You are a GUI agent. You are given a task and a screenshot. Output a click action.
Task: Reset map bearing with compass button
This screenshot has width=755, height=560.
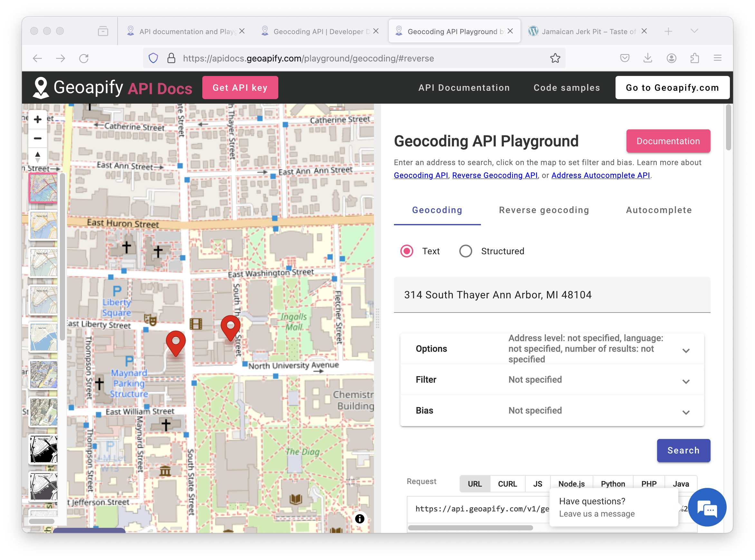[x=38, y=157]
